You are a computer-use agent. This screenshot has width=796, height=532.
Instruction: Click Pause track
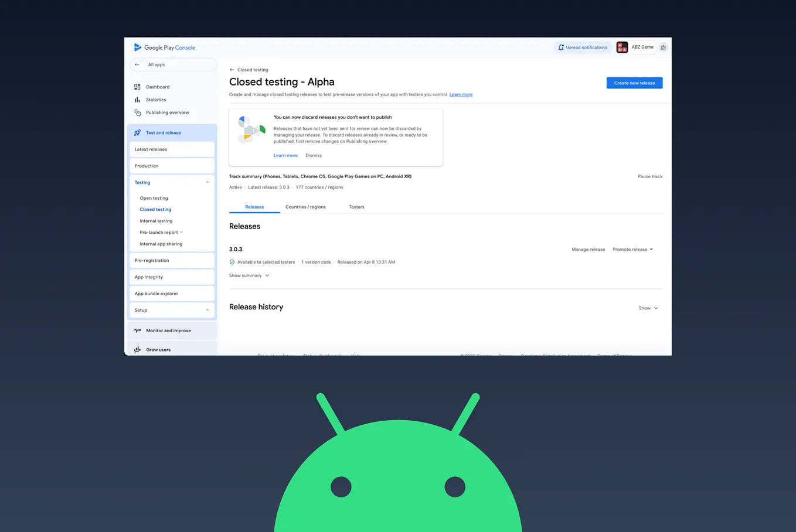pos(650,176)
